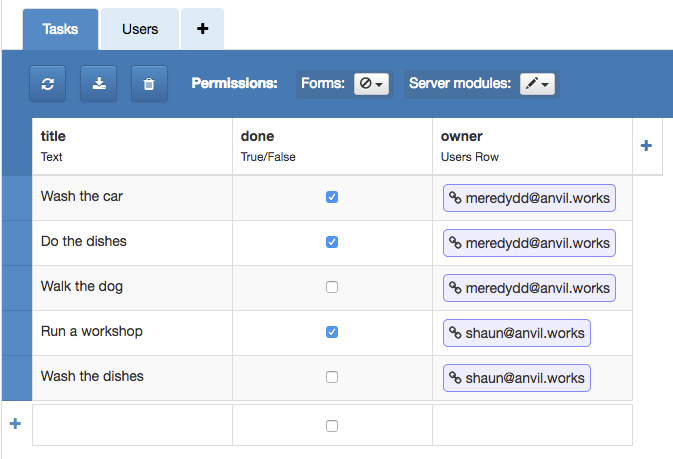Viewport: 673px width, 459px height.
Task: Click the trash delete table icon
Action: (x=149, y=84)
